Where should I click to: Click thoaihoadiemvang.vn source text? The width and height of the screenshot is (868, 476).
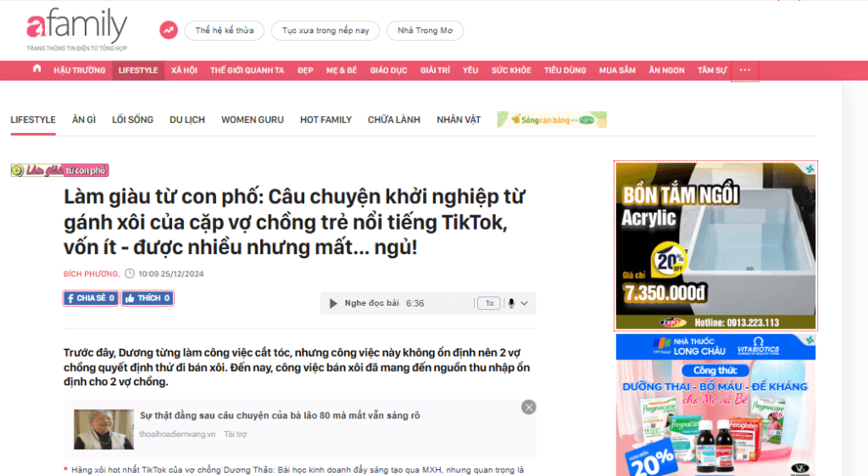tap(177, 434)
